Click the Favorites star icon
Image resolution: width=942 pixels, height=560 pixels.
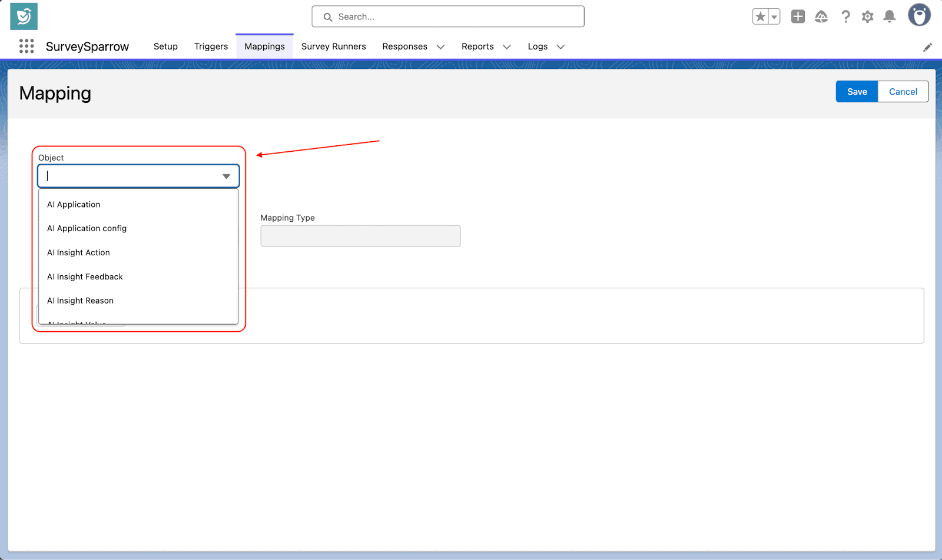(760, 17)
